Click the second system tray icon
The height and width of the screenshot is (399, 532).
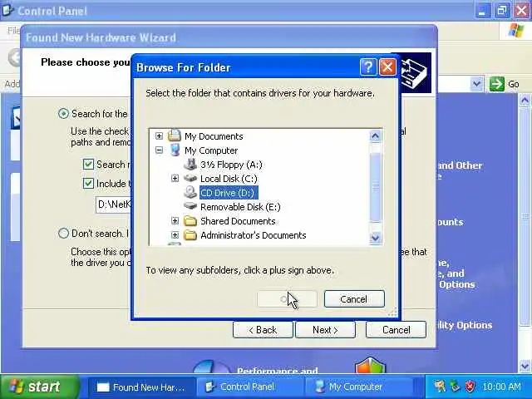pos(455,387)
